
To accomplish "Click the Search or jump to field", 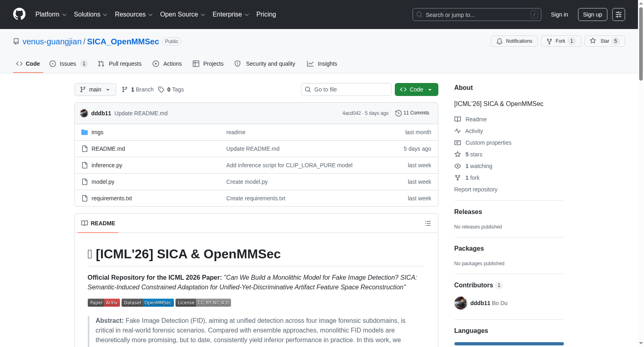I will coord(477,15).
